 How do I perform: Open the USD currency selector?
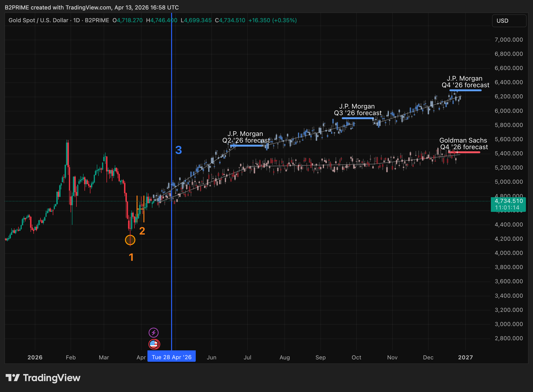click(x=509, y=21)
